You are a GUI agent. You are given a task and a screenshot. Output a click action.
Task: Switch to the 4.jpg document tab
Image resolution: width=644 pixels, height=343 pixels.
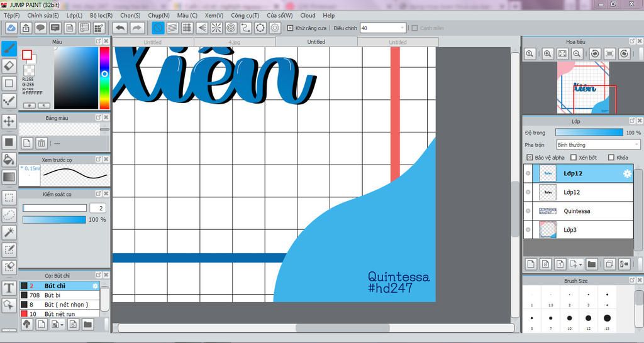click(x=235, y=42)
